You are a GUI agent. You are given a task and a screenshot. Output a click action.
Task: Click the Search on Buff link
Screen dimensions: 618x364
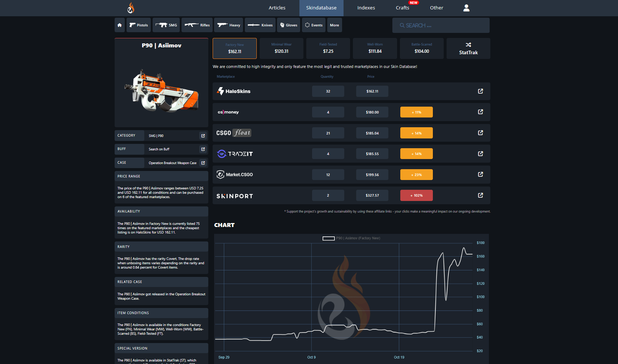tap(159, 149)
